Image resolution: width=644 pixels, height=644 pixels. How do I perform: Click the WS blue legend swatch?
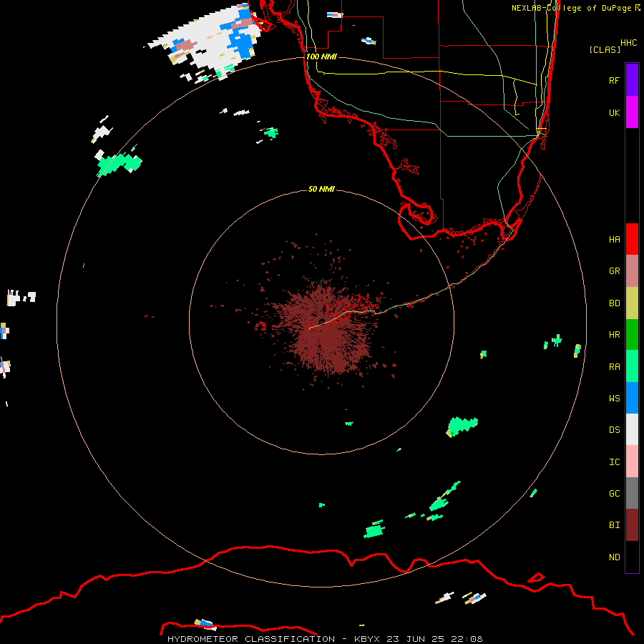pyautogui.click(x=632, y=398)
